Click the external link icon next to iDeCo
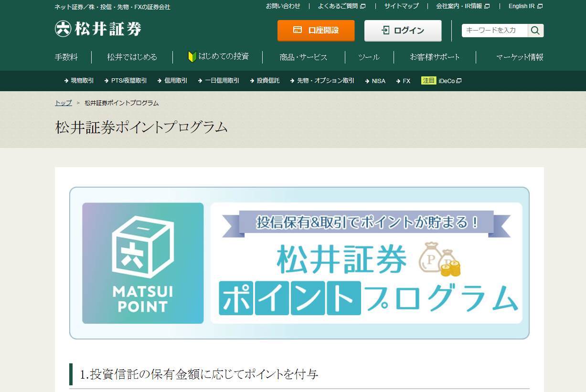 (458, 81)
